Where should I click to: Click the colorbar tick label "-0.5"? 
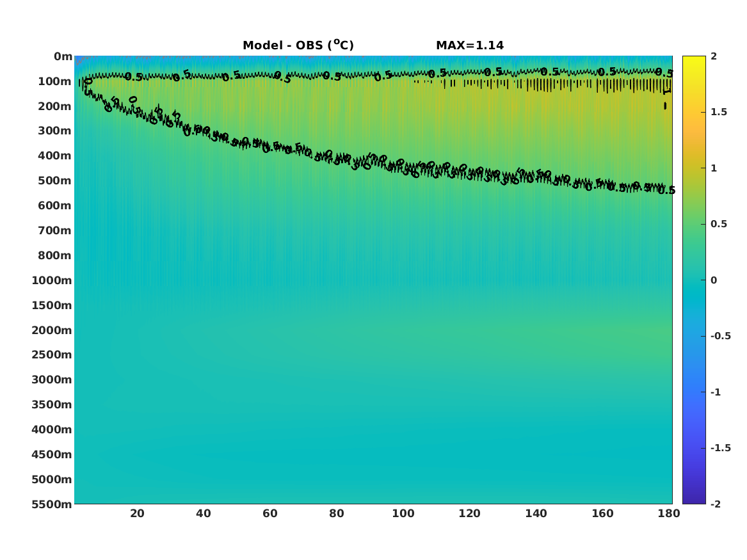click(x=721, y=336)
